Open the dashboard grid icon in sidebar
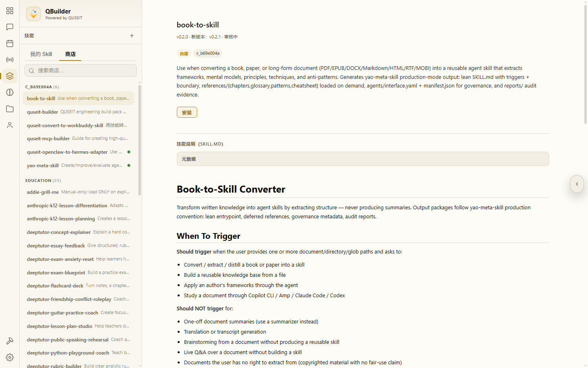The image size is (588, 368). coord(10,11)
